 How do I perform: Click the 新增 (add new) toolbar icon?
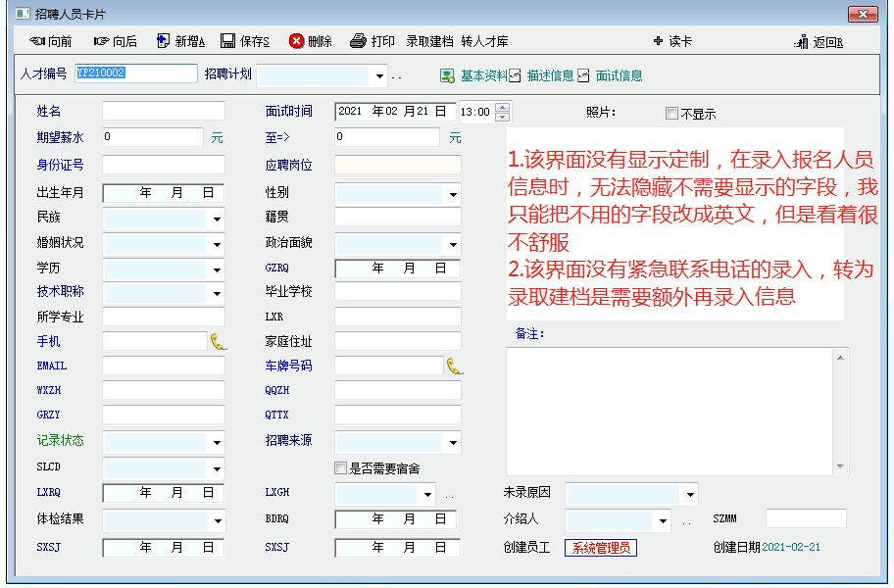click(164, 41)
